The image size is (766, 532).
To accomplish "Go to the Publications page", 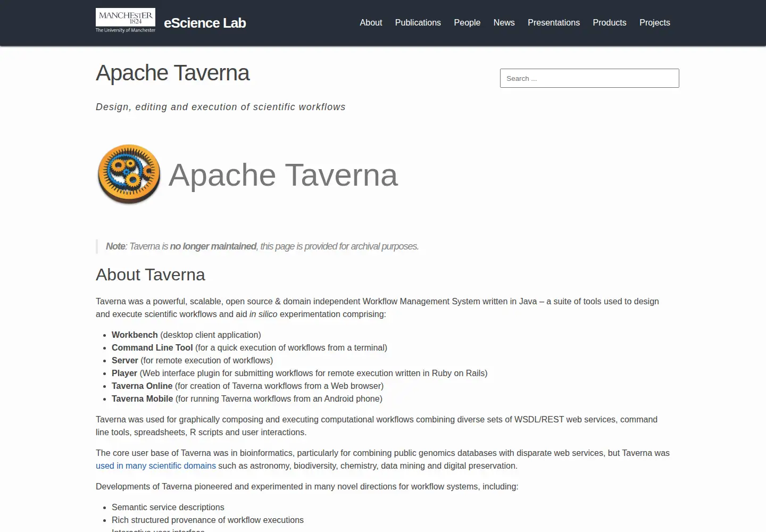I will 418,22.
